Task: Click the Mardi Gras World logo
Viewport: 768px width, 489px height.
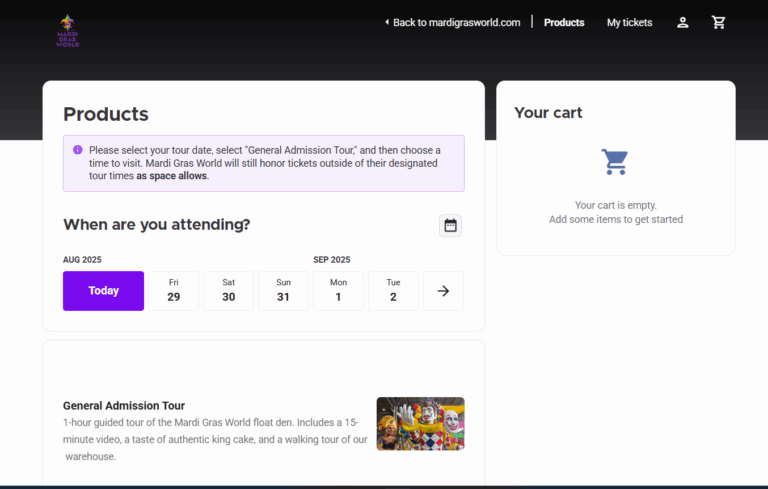Action: coord(68,31)
